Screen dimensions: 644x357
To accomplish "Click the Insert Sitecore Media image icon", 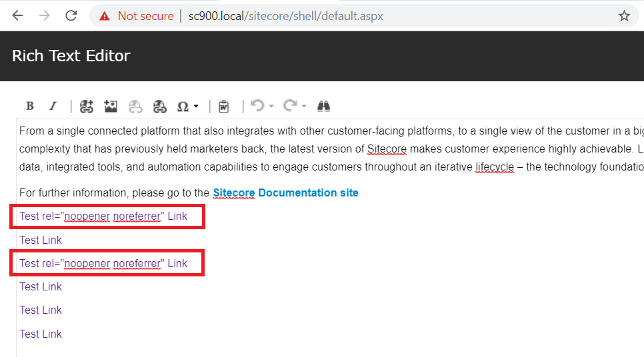I will pyautogui.click(x=111, y=106).
